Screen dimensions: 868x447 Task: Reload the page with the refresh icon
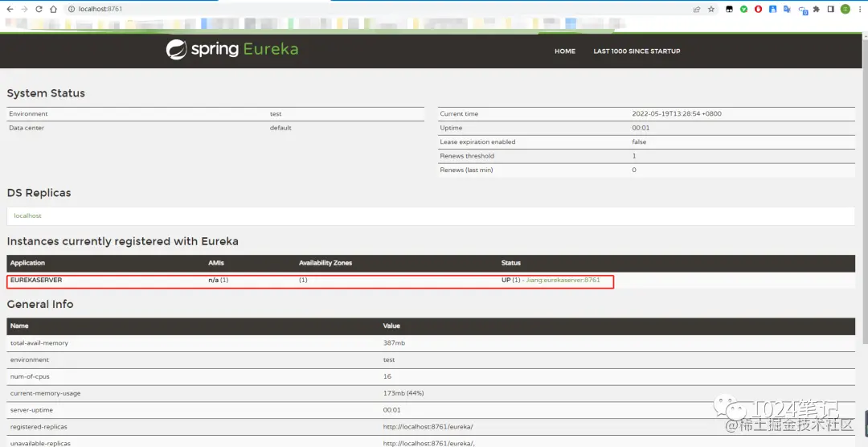click(x=39, y=10)
